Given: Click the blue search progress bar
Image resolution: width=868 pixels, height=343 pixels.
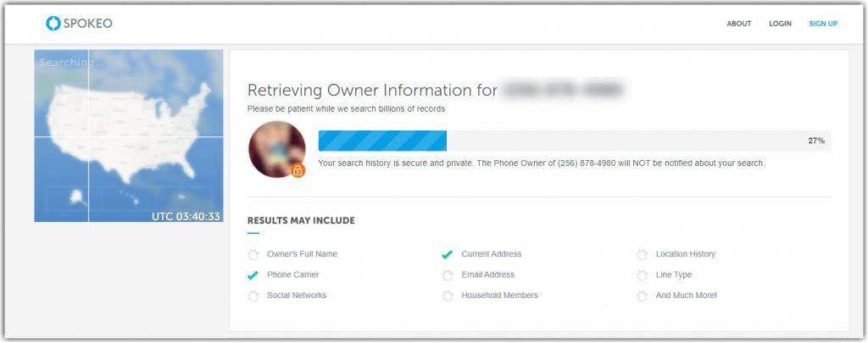Looking at the screenshot, I should [x=382, y=141].
